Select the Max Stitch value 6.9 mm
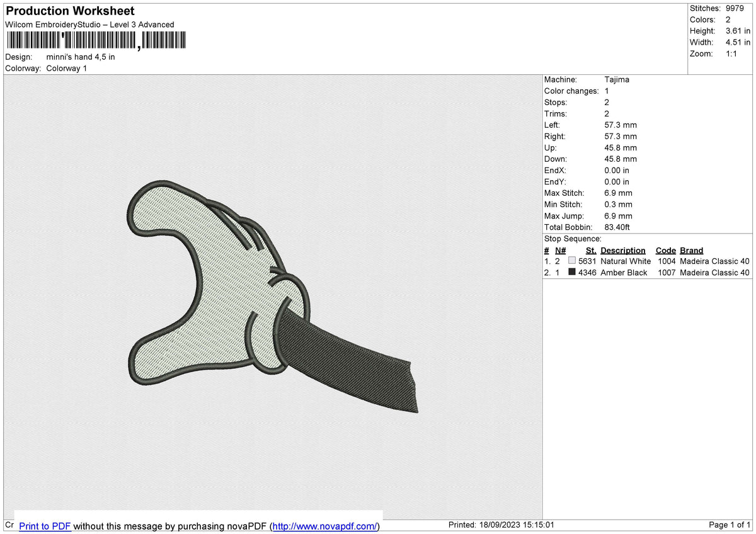756x534 pixels. pyautogui.click(x=618, y=193)
